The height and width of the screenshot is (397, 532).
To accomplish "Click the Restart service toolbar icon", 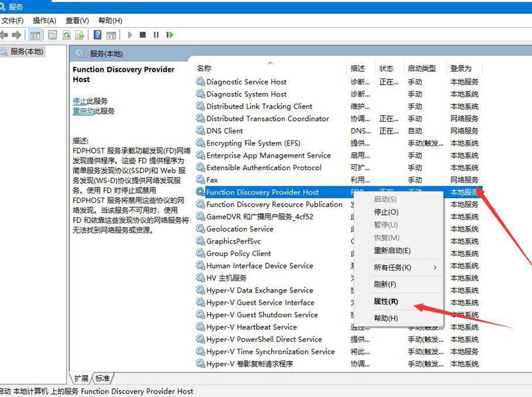I will [170, 35].
